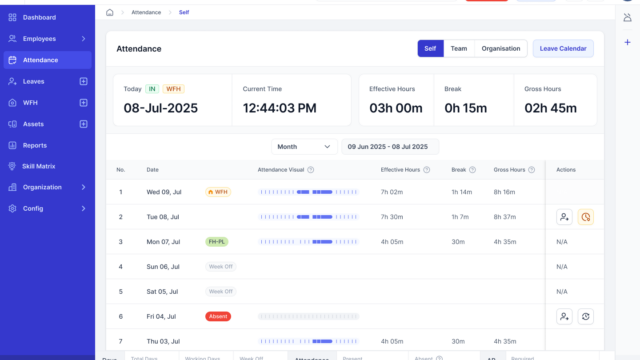Click the Self breadcrumb link

pyautogui.click(x=184, y=12)
